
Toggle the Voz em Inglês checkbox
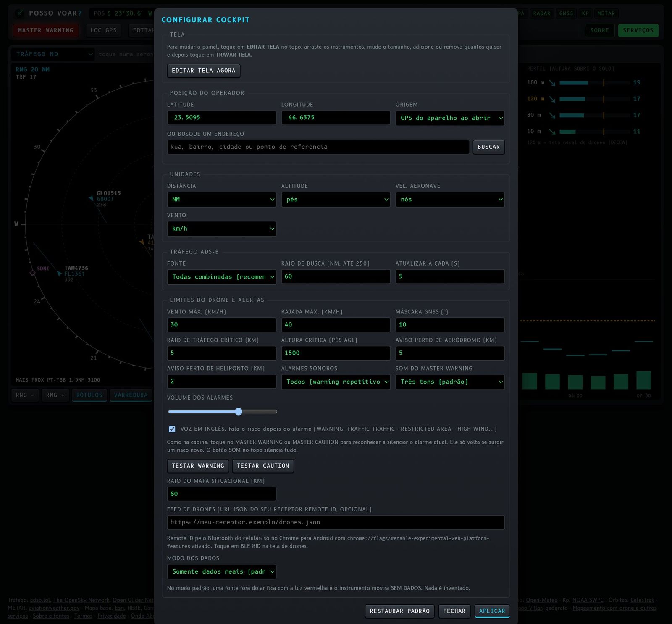(x=172, y=429)
